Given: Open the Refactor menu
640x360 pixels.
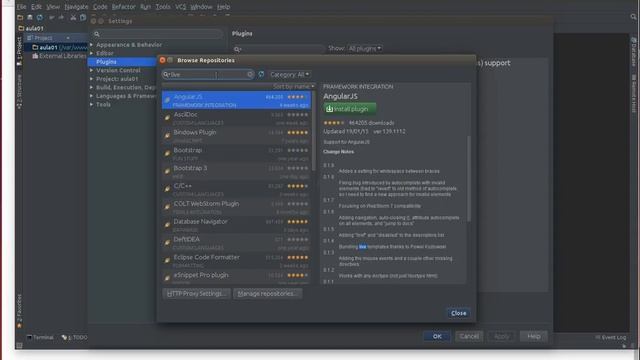Looking at the screenshot, I should tap(124, 7).
